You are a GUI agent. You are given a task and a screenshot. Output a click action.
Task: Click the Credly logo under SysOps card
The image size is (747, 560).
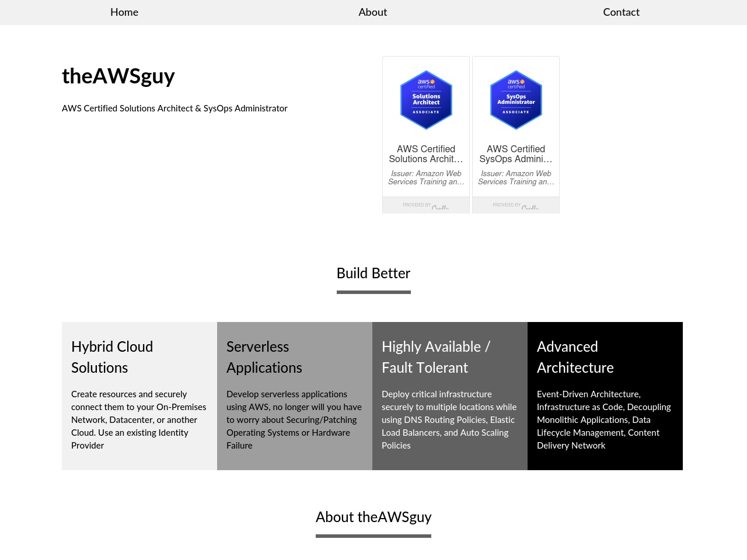pyautogui.click(x=530, y=206)
